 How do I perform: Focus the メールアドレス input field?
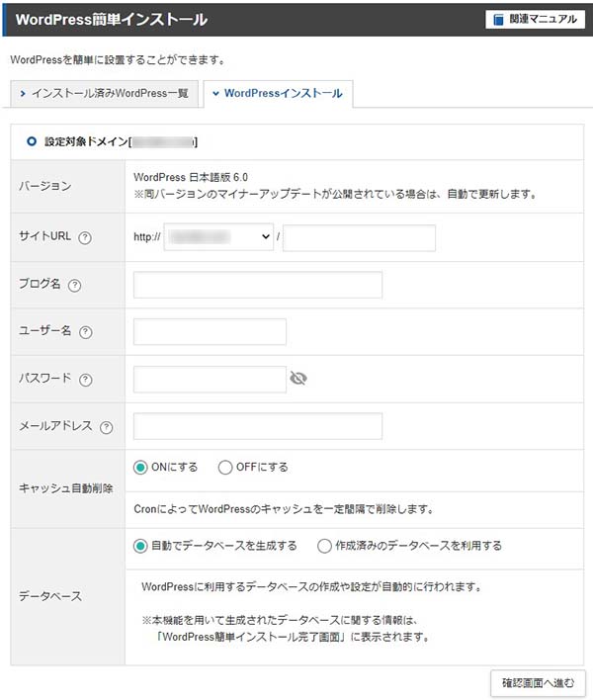[x=258, y=426]
